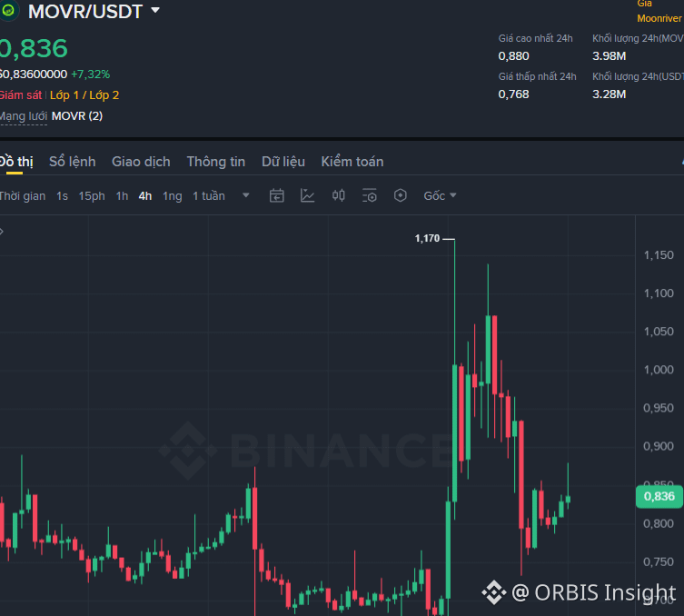684x616 pixels.
Task: Click the 0,750 price axis label
Action: click(x=659, y=561)
